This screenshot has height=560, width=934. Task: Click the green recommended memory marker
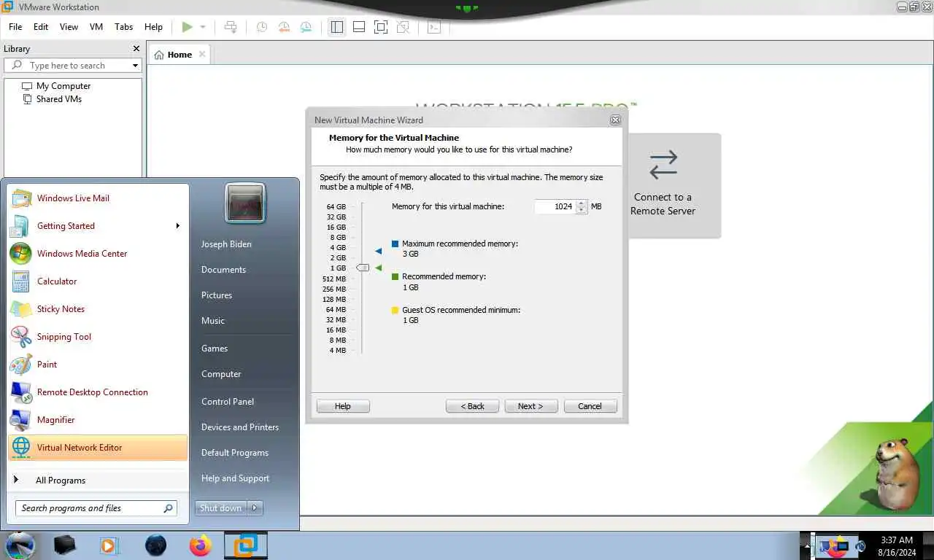[x=379, y=268]
